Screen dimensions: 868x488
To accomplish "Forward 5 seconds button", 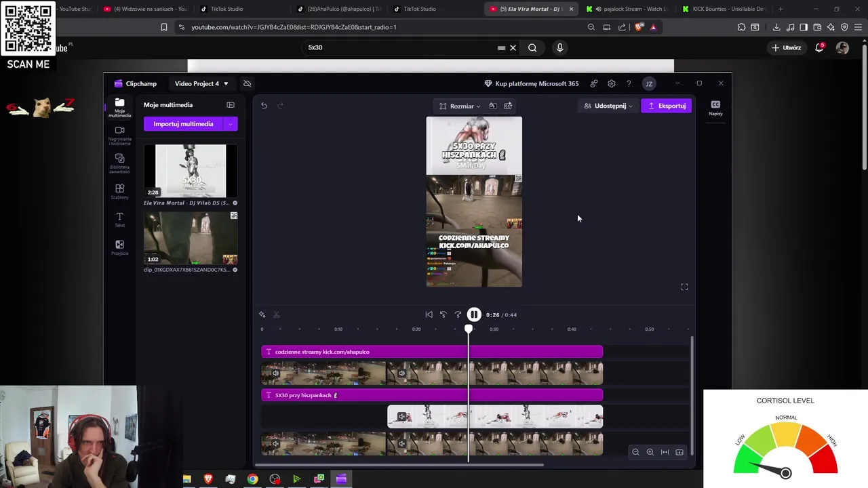I will point(458,314).
